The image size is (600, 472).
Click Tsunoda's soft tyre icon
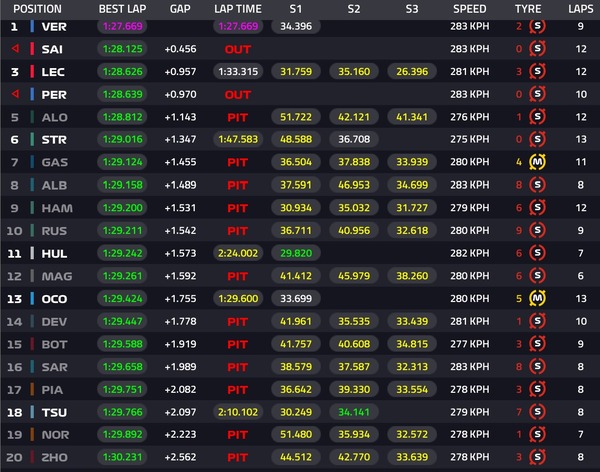click(x=537, y=412)
